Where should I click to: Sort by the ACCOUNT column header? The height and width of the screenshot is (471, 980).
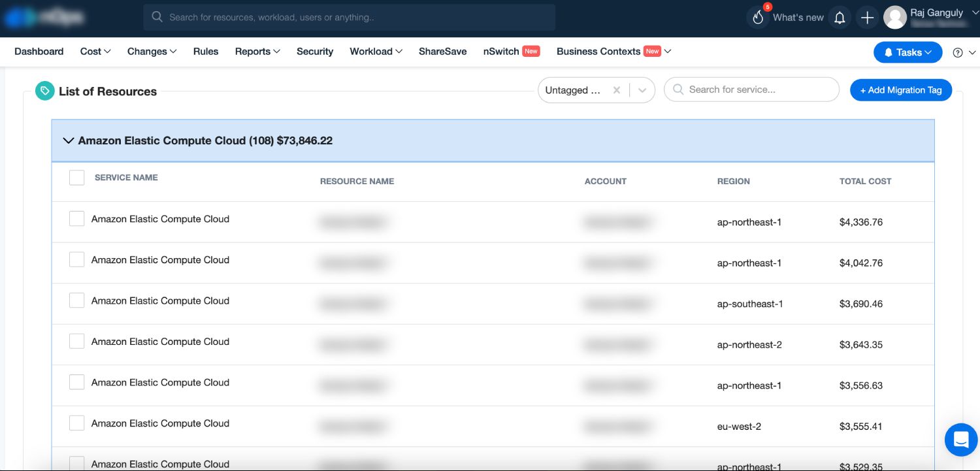pos(606,181)
